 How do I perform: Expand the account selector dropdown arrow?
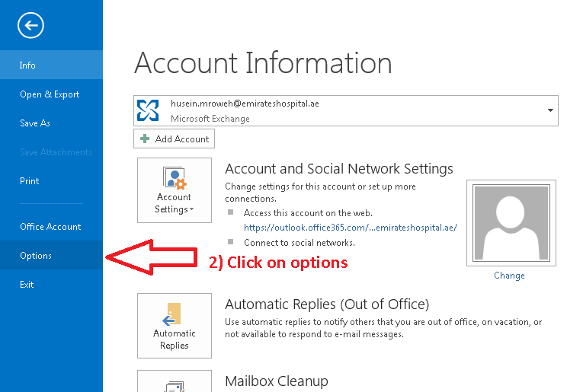550,110
